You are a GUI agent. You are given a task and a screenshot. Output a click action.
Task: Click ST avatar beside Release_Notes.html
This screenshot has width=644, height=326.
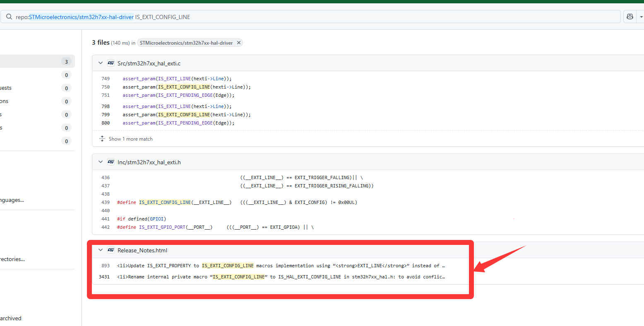(111, 250)
